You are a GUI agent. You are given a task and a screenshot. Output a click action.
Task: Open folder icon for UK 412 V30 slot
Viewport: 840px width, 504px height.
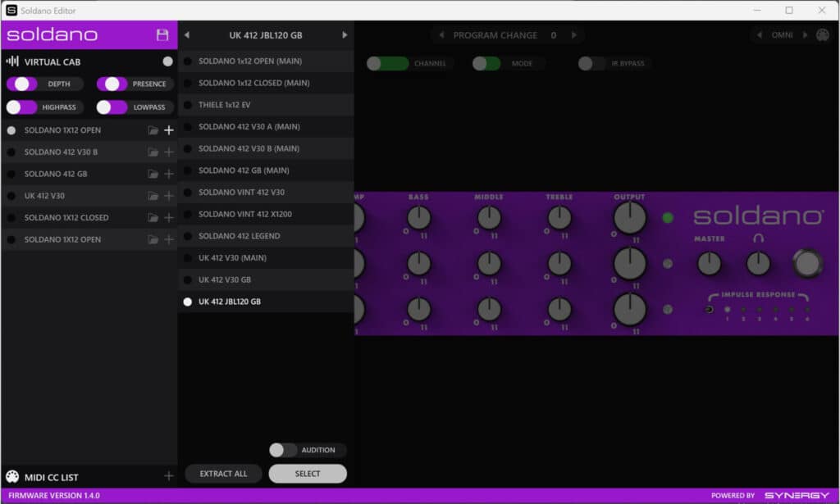153,196
